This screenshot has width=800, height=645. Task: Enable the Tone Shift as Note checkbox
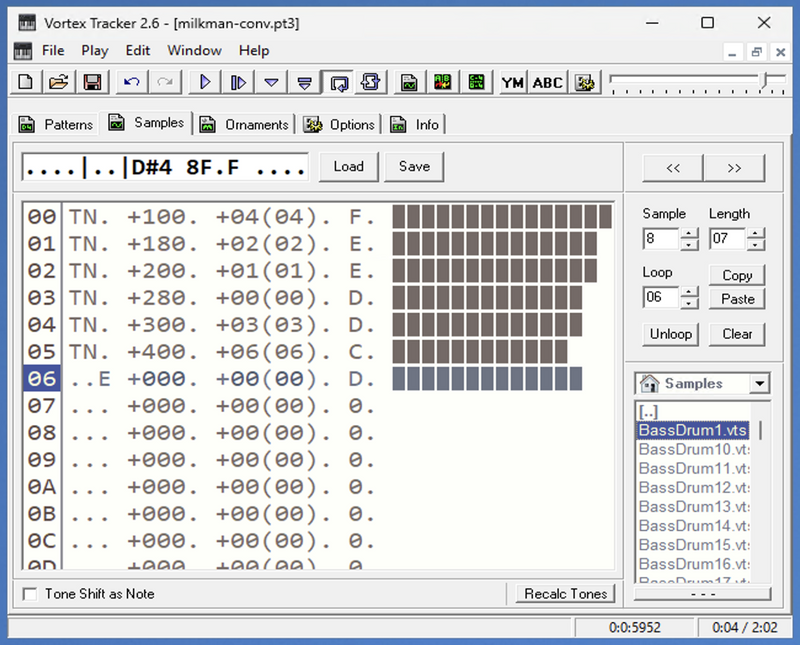pyautogui.click(x=30, y=594)
